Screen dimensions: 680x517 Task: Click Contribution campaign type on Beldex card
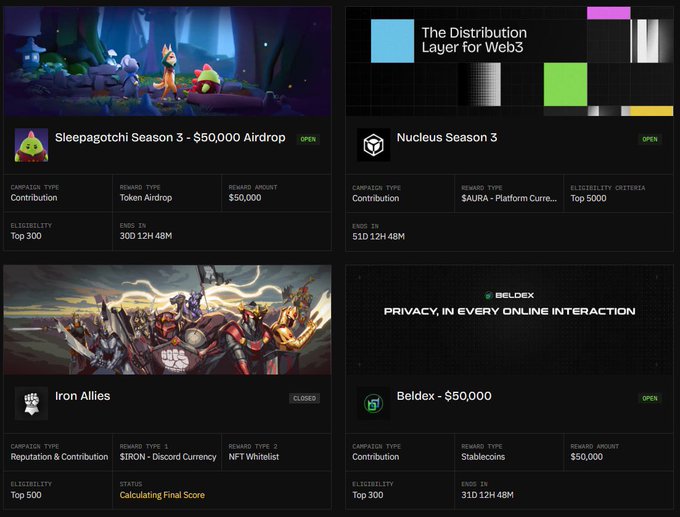tap(376, 457)
